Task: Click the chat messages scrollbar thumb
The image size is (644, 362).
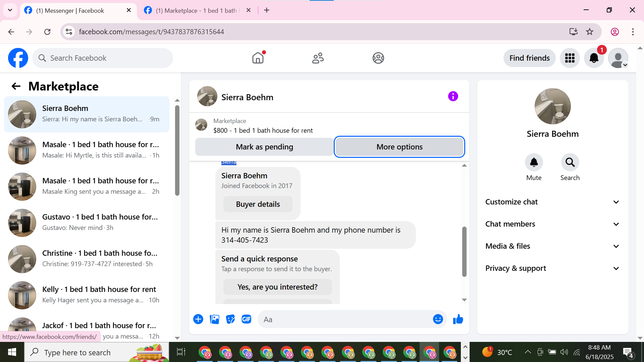Action: tap(464, 251)
